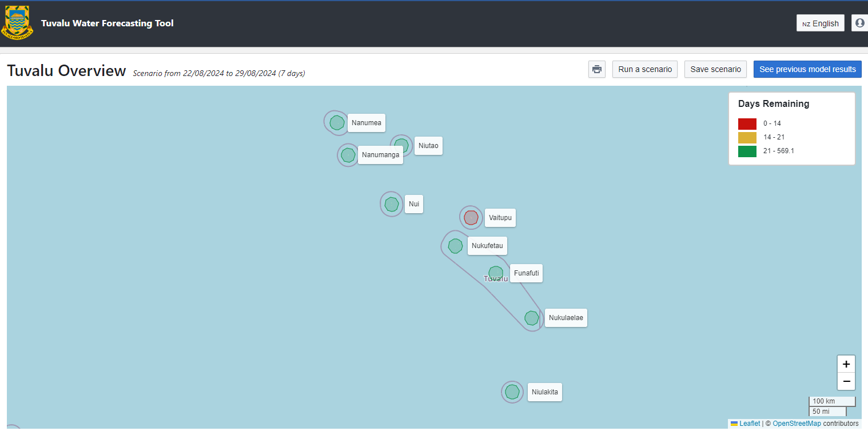Open the user account profile icon
Screen dimensions: 868x435
coord(859,23)
